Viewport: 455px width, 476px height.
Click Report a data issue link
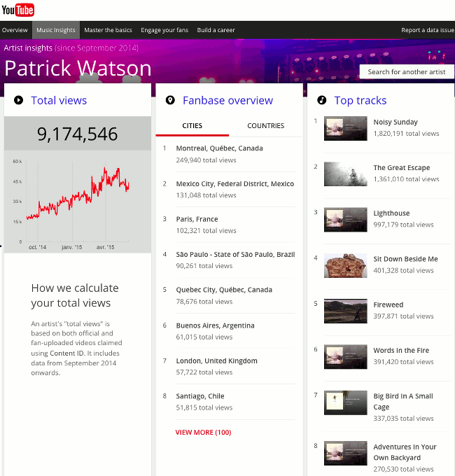coord(428,30)
